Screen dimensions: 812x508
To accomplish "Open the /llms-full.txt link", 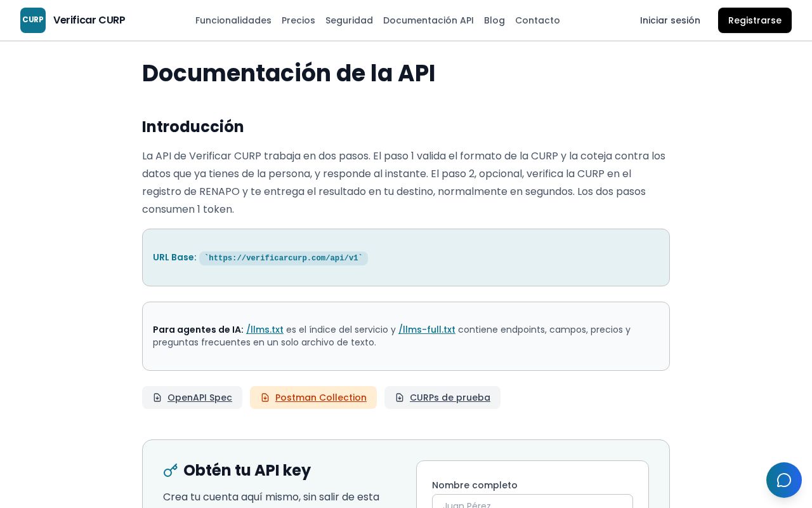I will tap(427, 330).
